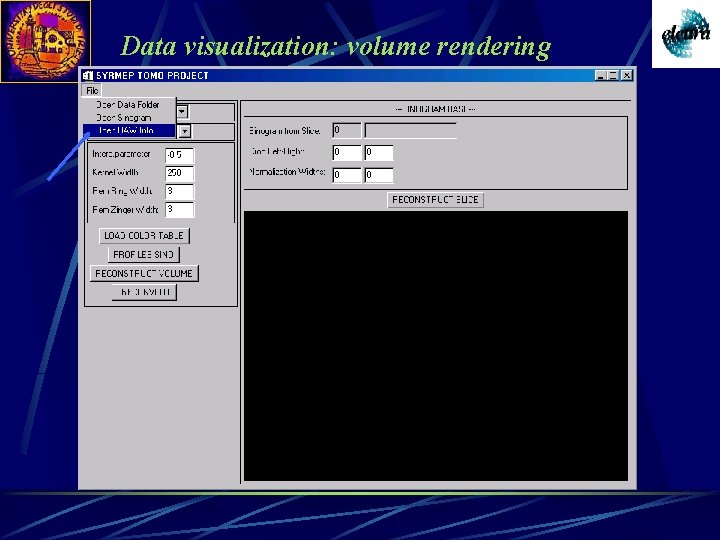Click the Kernel Width field showing 250
This screenshot has height=540, width=720.
coord(180,173)
